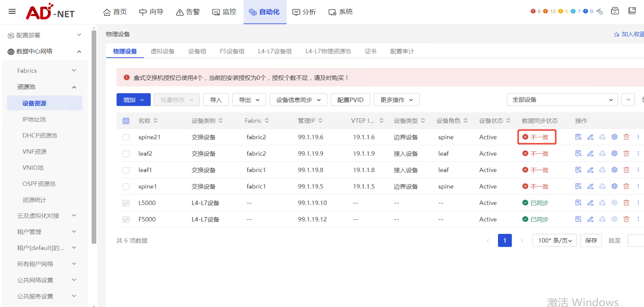This screenshot has height=307, width=644.
Task: Open the 100 条/页 page size dropdown
Action: point(554,241)
